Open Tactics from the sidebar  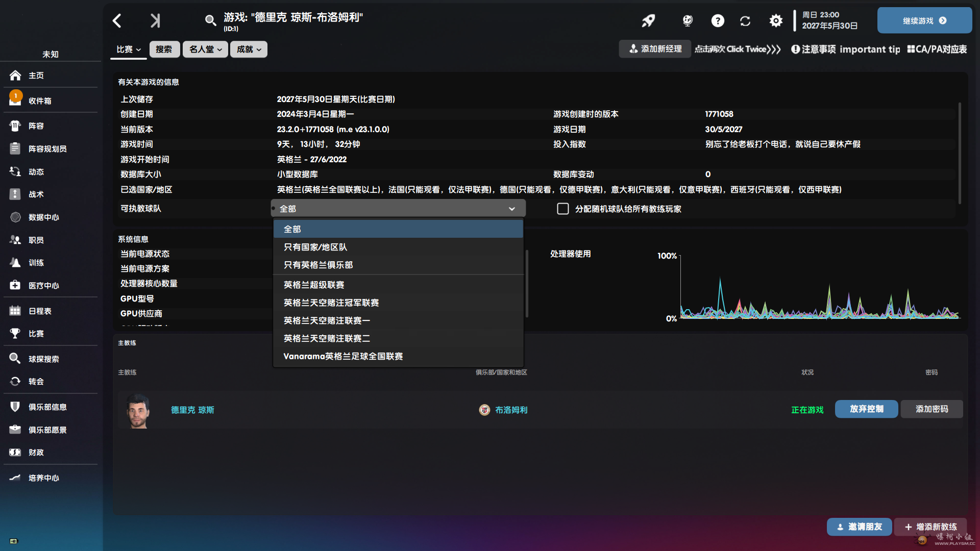tap(36, 194)
